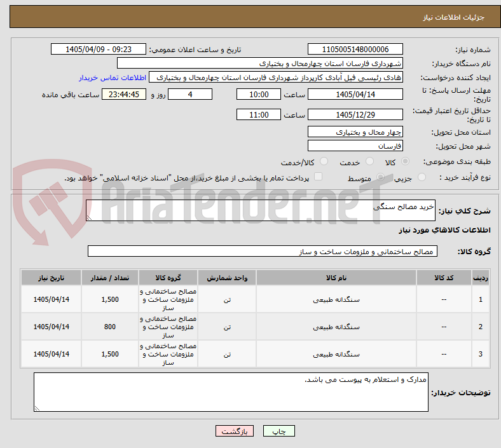
Task: Select the کالا/خدمت radio button
Action: (x=324, y=161)
